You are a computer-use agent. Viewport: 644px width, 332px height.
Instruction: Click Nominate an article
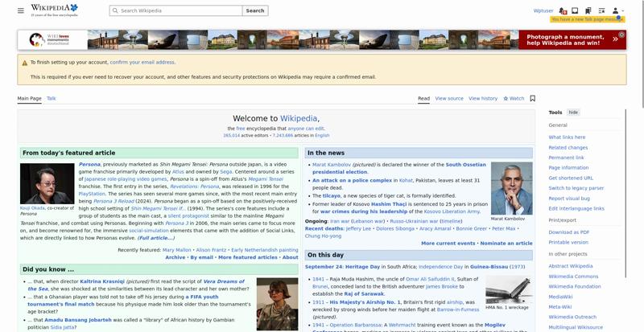506,244
